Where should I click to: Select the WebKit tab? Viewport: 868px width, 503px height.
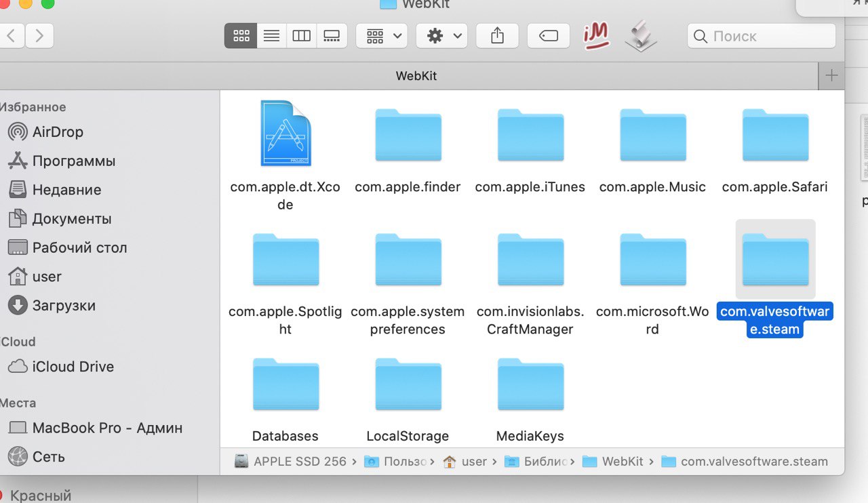pos(416,76)
